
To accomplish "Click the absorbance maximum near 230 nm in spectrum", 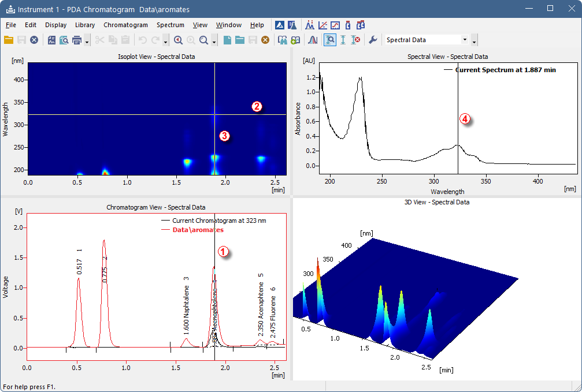I will (359, 79).
